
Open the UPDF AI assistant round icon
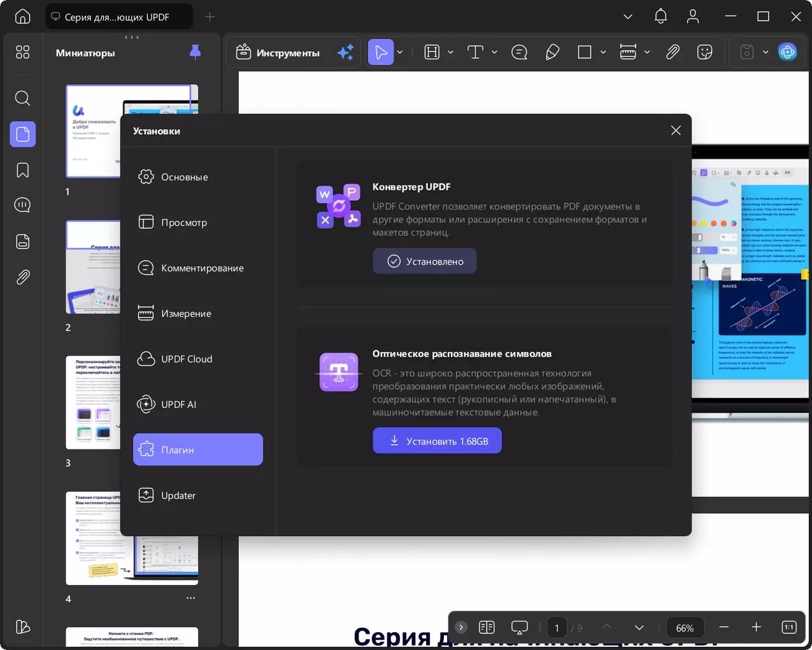click(788, 52)
